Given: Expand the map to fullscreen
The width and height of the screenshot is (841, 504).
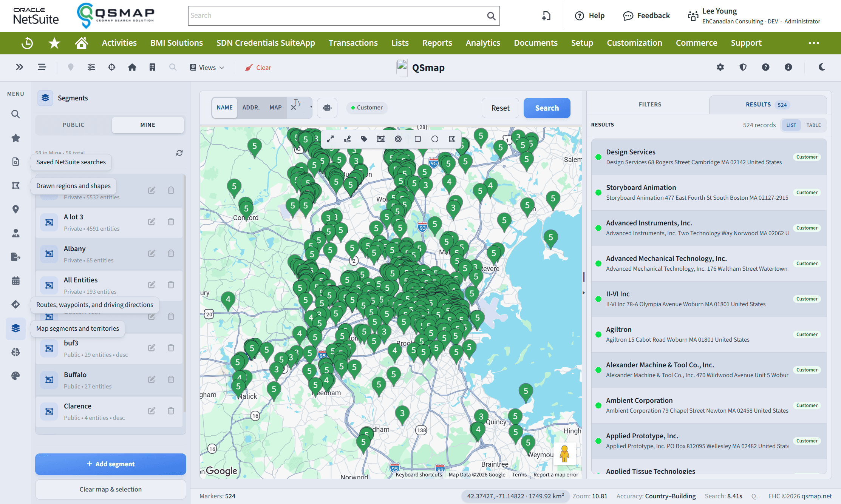Looking at the screenshot, I should (330, 139).
